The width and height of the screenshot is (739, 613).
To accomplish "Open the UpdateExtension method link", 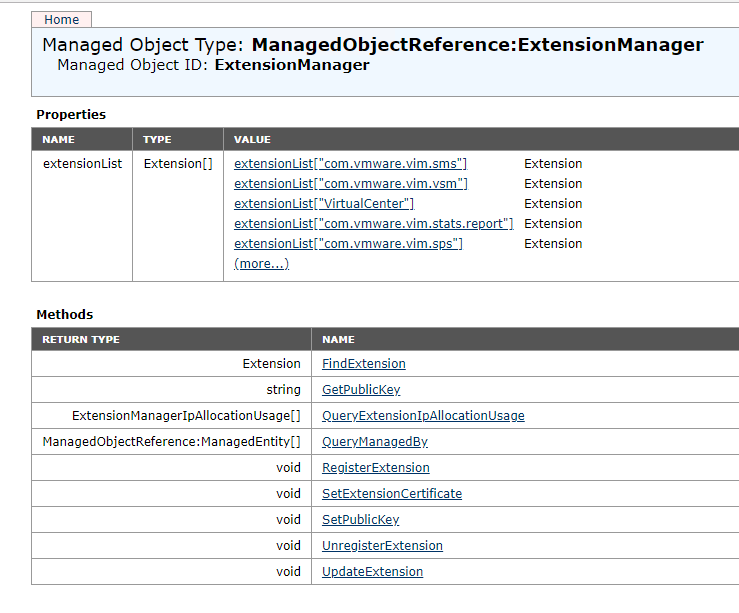I will (372, 572).
